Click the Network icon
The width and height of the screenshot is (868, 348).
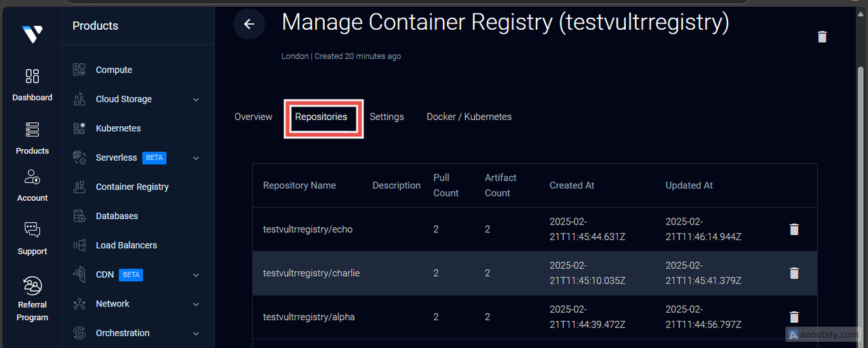(x=79, y=304)
